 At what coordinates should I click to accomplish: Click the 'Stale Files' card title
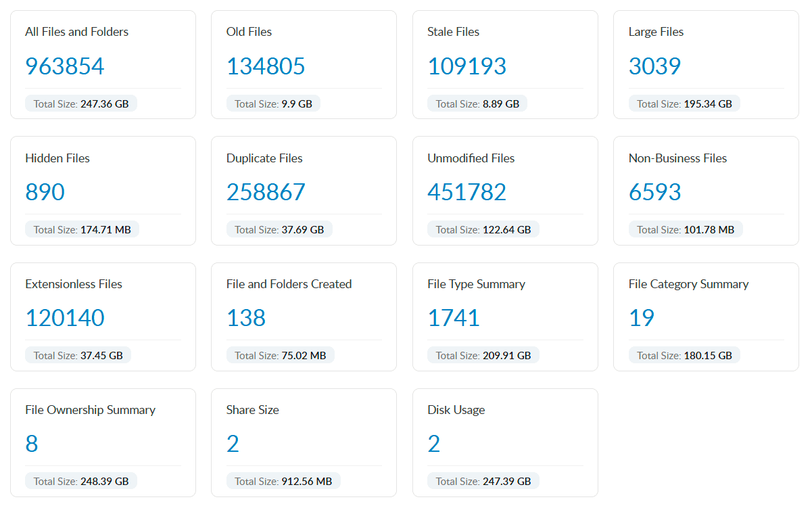(453, 32)
